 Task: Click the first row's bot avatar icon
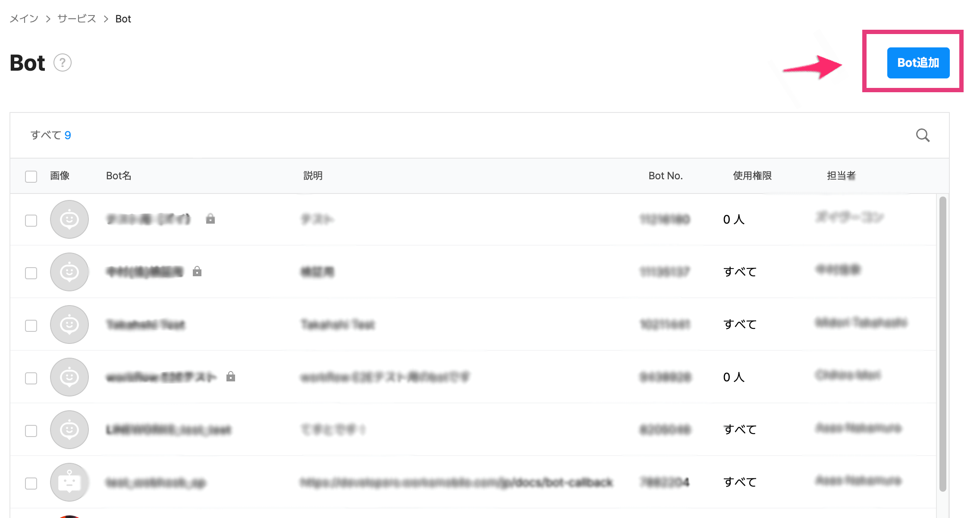tap(69, 219)
